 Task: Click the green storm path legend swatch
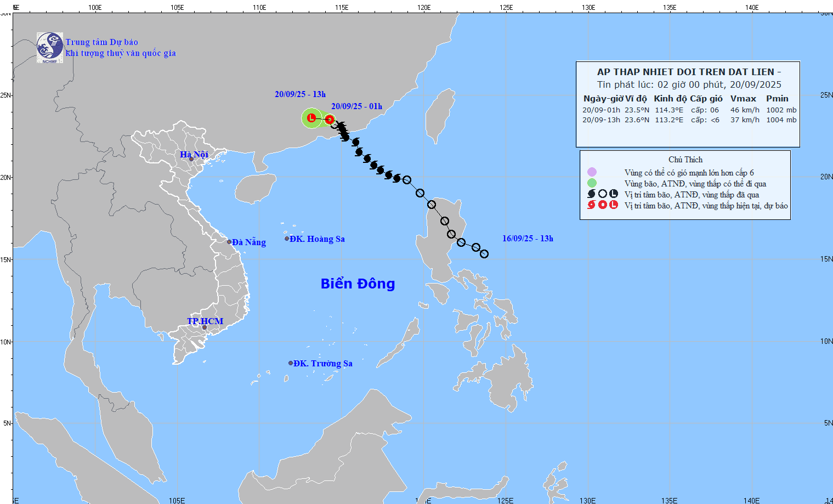(592, 183)
